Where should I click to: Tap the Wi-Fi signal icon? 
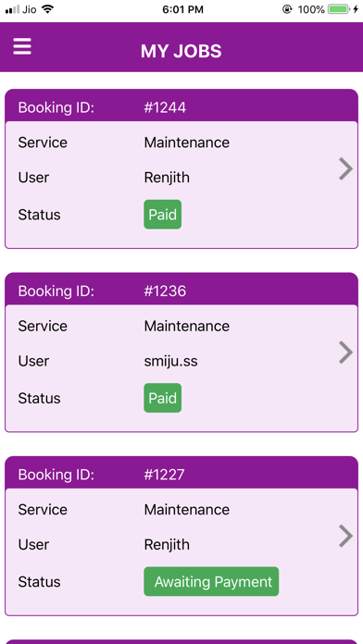(x=48, y=9)
